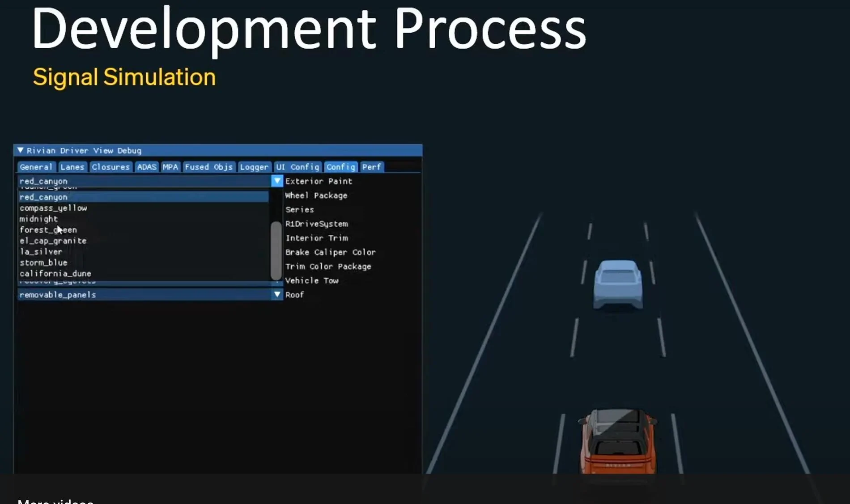850x504 pixels.
Task: Switch to the General tab
Action: tap(36, 167)
